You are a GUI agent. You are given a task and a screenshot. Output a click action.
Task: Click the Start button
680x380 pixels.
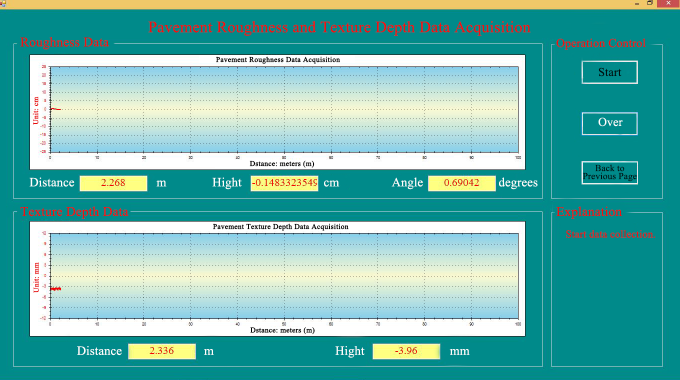pos(609,72)
